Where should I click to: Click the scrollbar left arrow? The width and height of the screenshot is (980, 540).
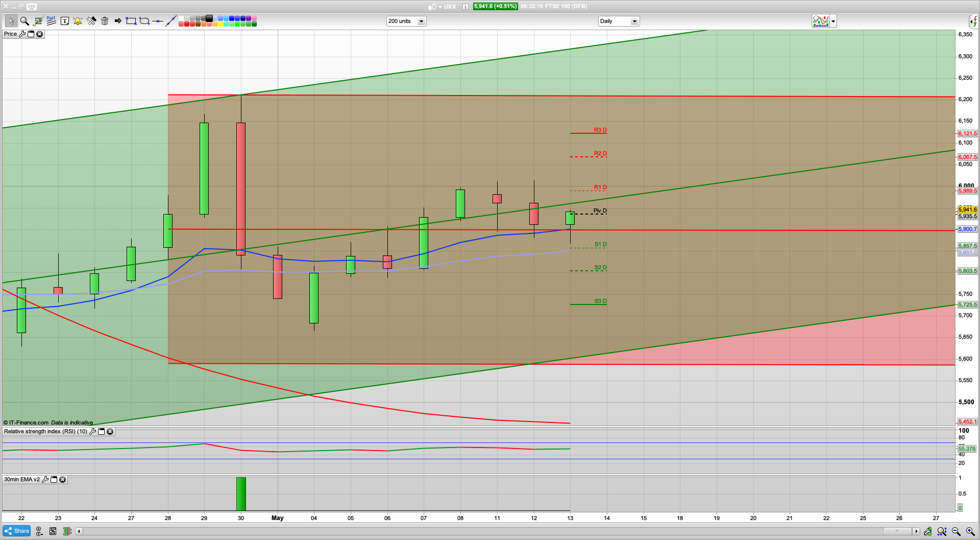coord(79,531)
